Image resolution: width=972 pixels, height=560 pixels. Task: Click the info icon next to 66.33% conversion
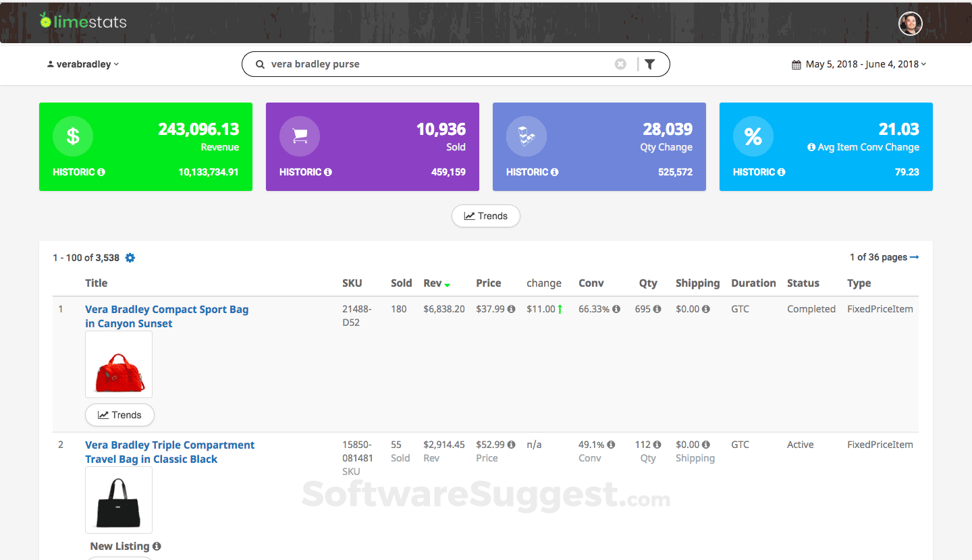(x=616, y=309)
